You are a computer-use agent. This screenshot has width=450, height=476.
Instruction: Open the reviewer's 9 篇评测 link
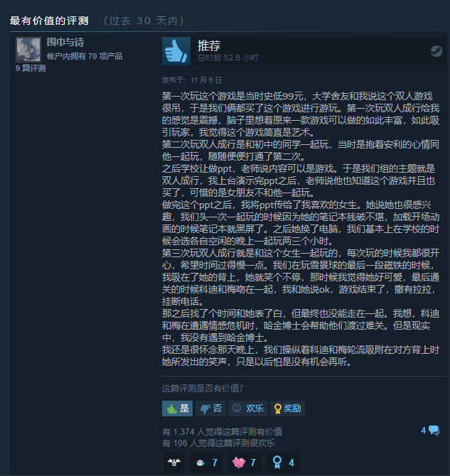[31, 68]
